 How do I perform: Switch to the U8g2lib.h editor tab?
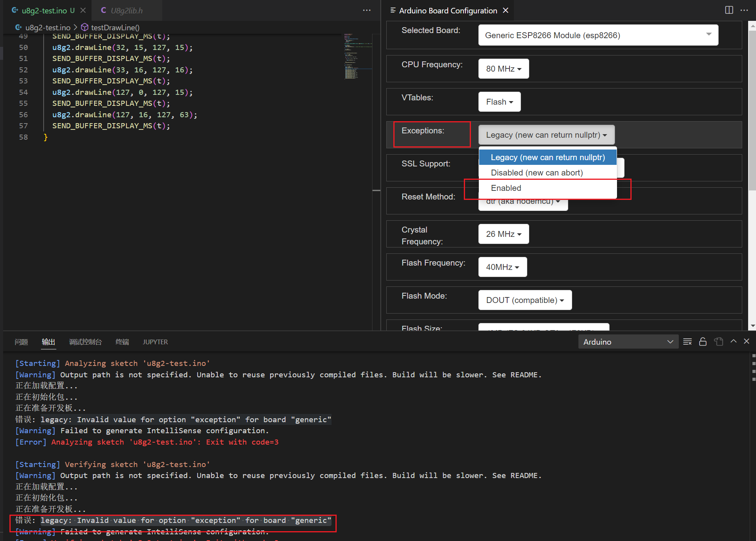127,11
